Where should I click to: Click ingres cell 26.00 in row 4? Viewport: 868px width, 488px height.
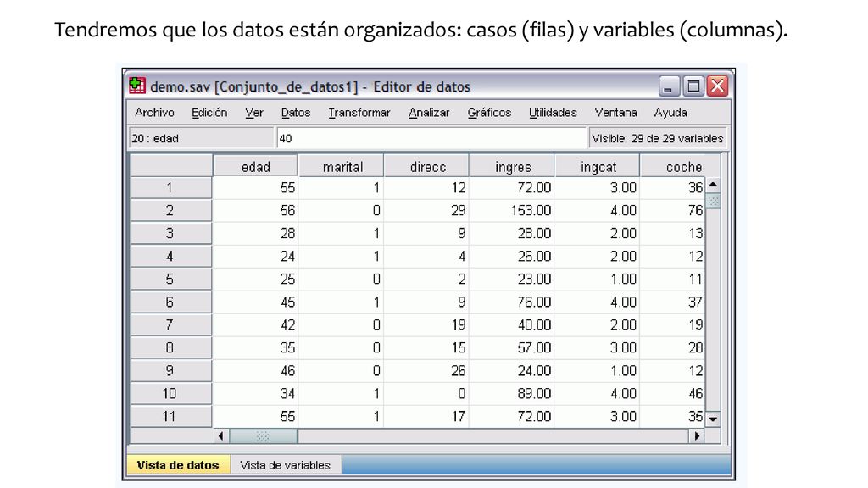point(511,256)
